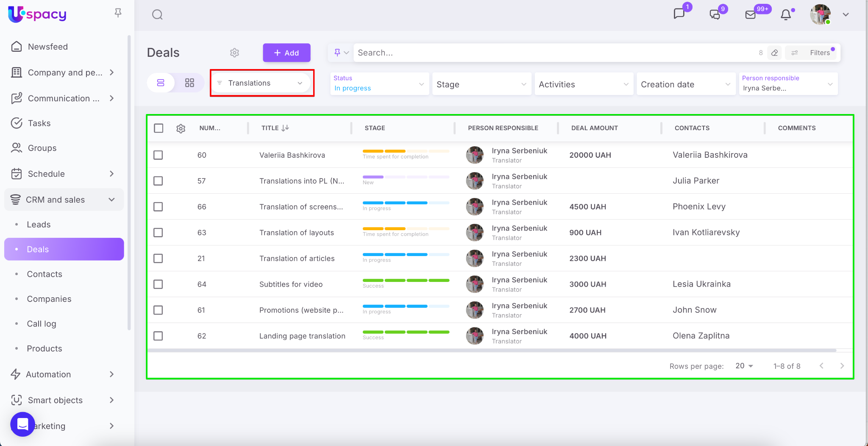Open the Translations funnel dropdown
Screen dimensions: 868x446
[262, 83]
